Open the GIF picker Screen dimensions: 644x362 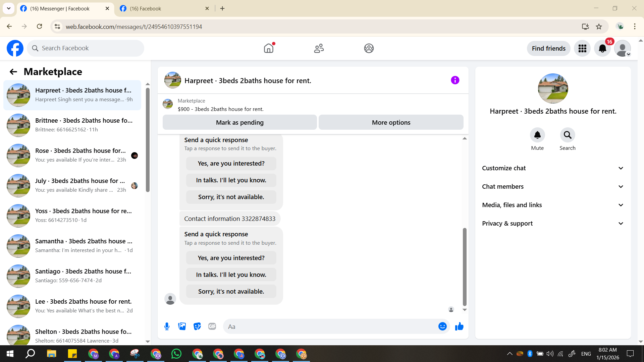pos(212,326)
